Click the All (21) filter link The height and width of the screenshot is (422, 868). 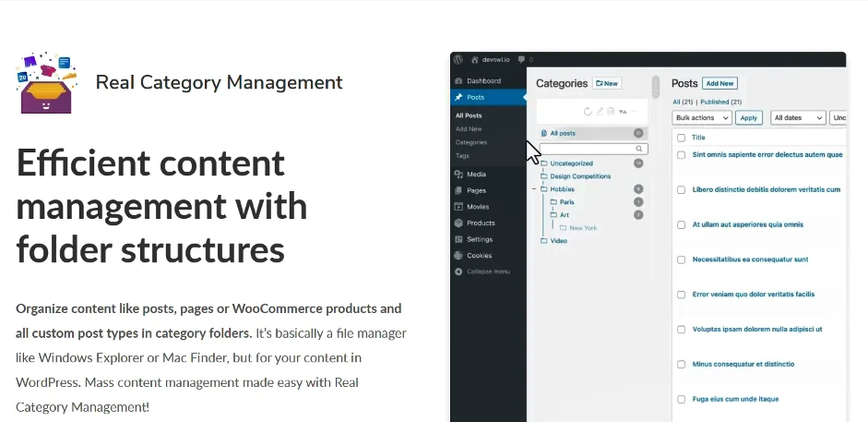click(683, 102)
